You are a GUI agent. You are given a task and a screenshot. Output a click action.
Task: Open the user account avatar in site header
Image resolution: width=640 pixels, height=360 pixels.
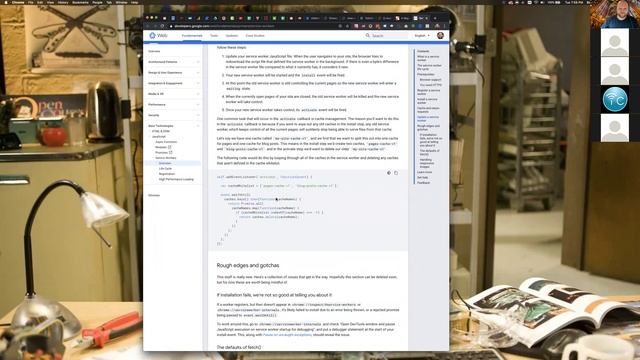pyautogui.click(x=440, y=36)
